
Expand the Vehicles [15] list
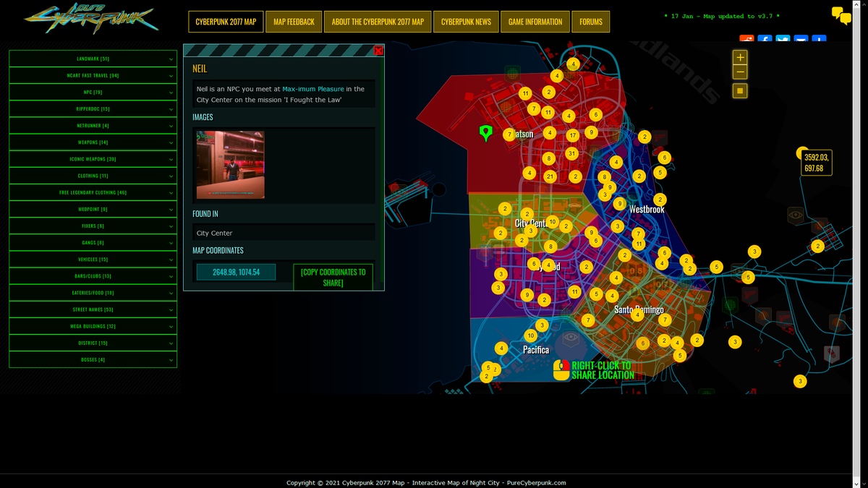pos(93,260)
